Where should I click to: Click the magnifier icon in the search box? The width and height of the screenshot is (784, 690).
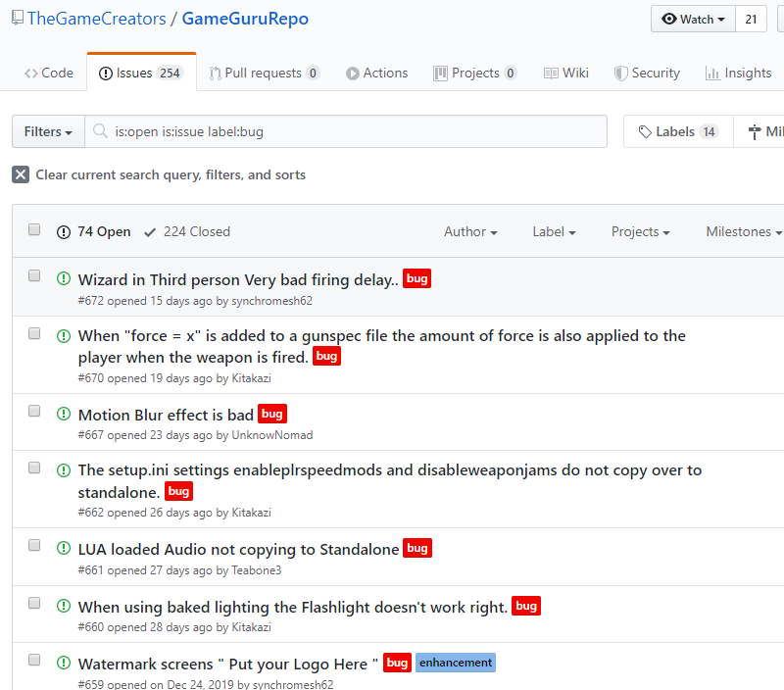tap(101, 131)
